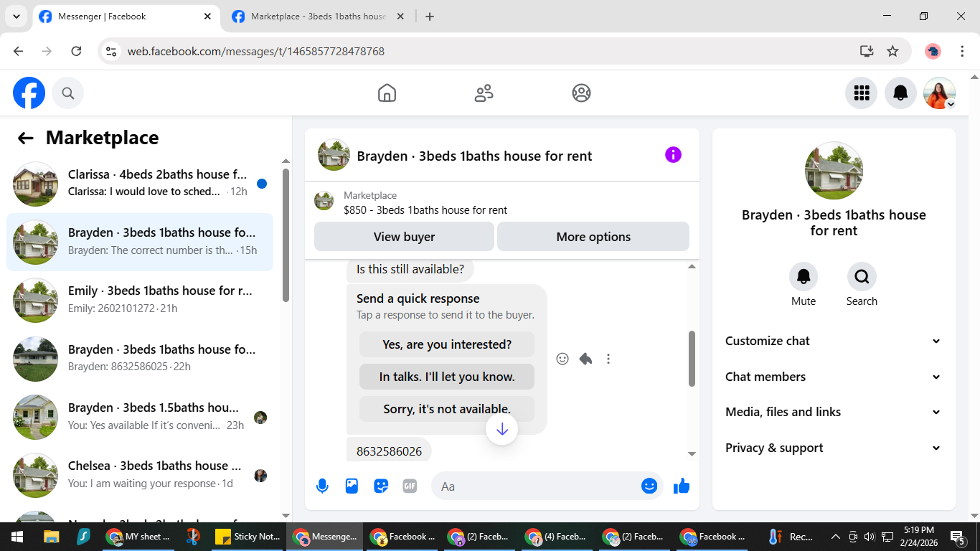This screenshot has width=980, height=551.
Task: Click the conversation list scrollbar
Action: pyautogui.click(x=286, y=235)
